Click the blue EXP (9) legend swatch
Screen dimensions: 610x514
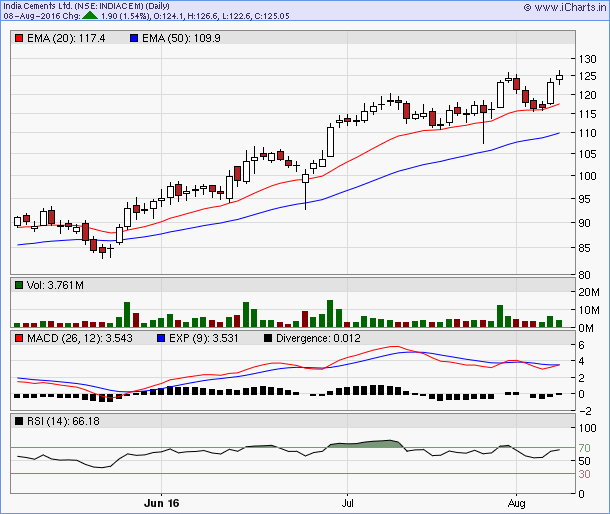[x=161, y=338]
